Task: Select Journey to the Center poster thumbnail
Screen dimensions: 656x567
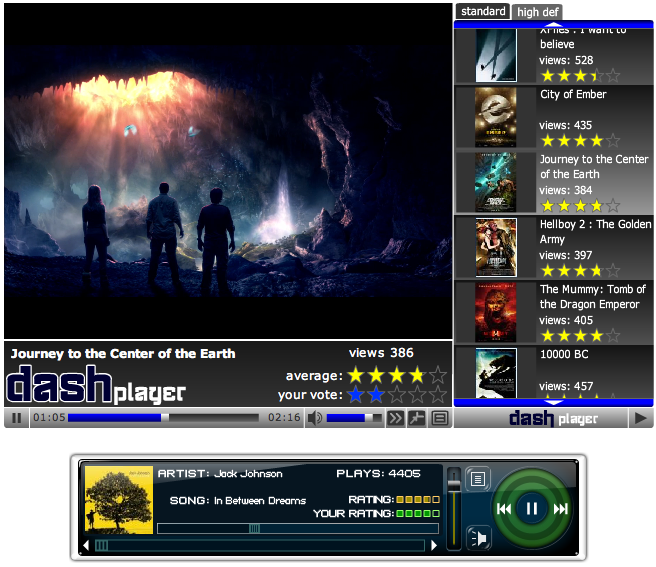Action: click(x=496, y=182)
